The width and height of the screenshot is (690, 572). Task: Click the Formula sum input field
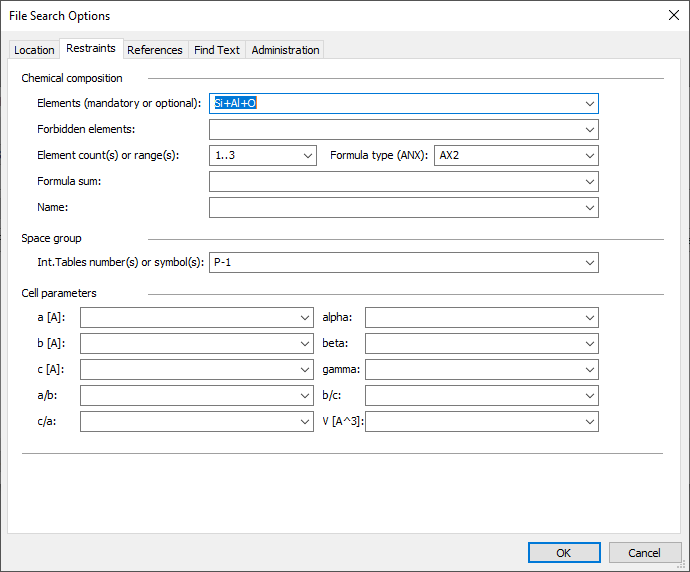click(395, 182)
